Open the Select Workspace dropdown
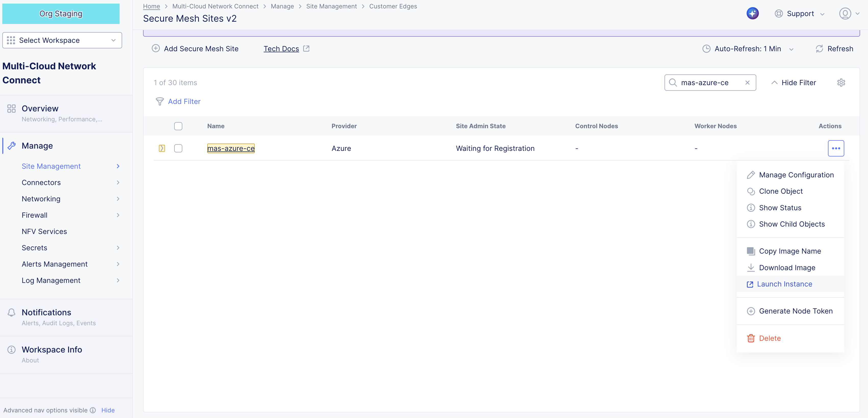The width and height of the screenshot is (868, 418). click(62, 40)
